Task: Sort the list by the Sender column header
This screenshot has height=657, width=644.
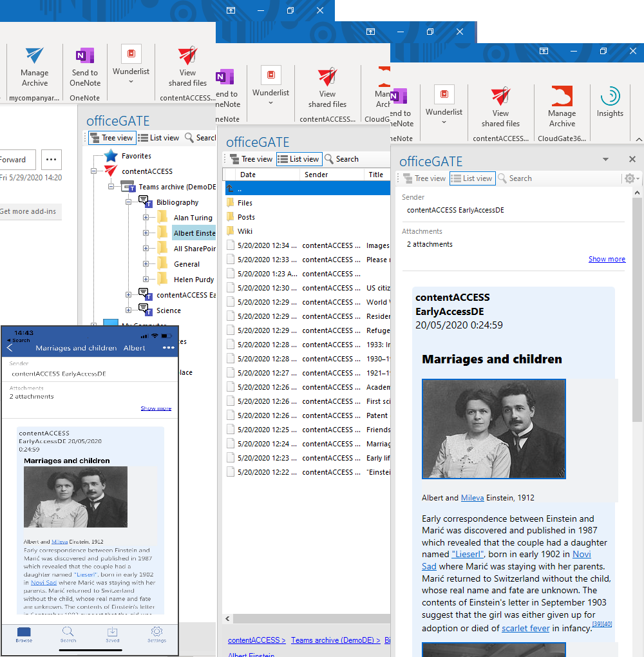Action: tap(316, 175)
